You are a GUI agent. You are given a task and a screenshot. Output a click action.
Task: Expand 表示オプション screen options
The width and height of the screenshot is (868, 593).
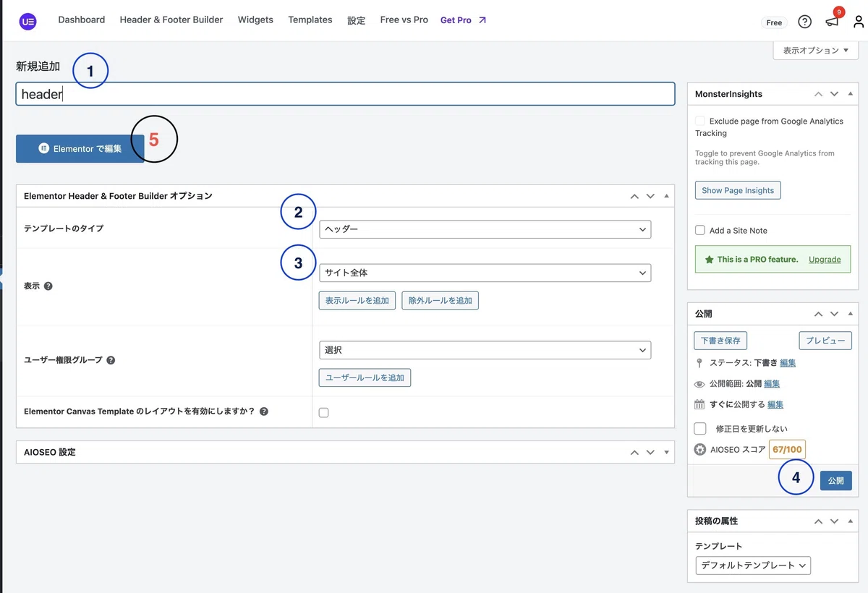click(x=815, y=51)
